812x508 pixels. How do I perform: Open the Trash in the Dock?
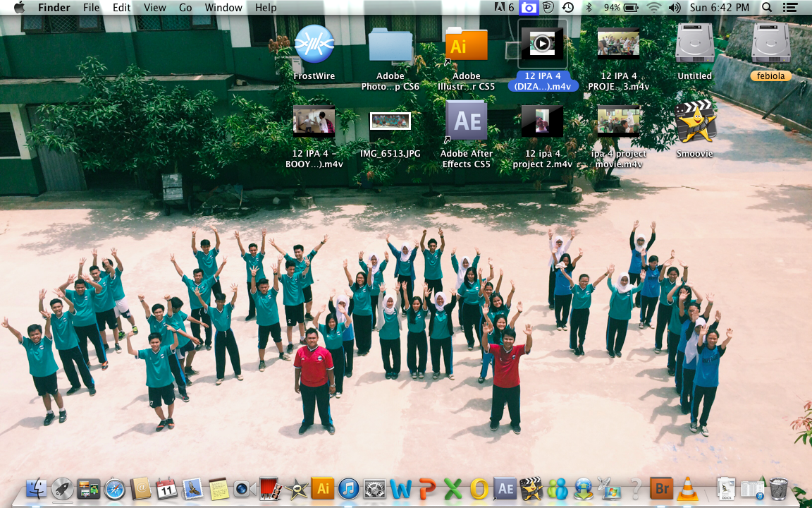779,489
